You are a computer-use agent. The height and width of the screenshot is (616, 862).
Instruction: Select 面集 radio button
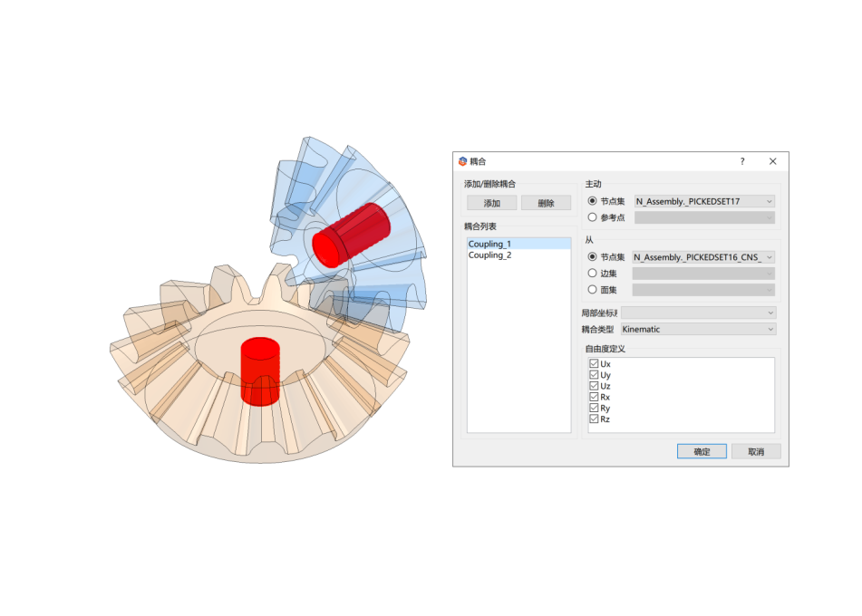pyautogui.click(x=592, y=290)
